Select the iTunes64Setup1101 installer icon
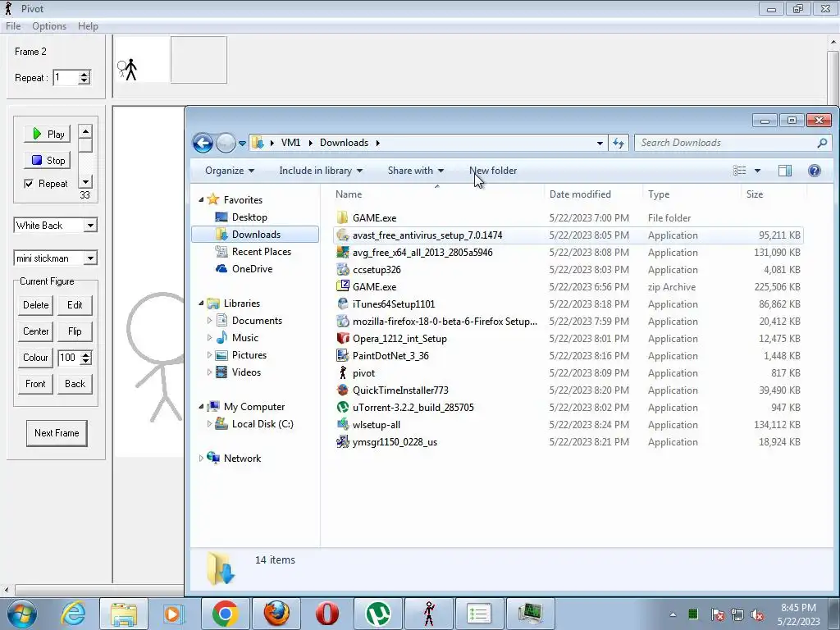Screen dimensions: 840x630 click(x=343, y=304)
